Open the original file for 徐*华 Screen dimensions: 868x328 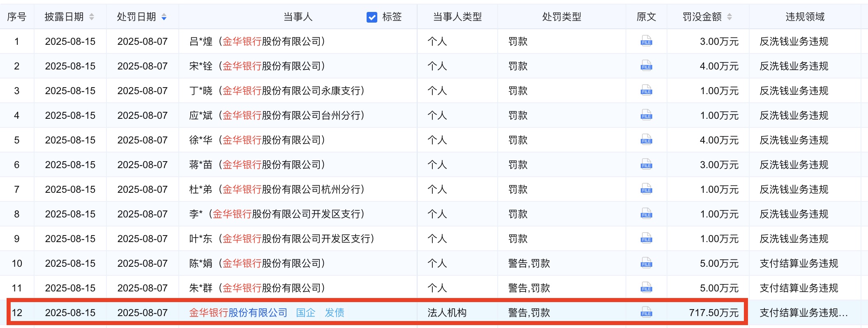pos(646,140)
